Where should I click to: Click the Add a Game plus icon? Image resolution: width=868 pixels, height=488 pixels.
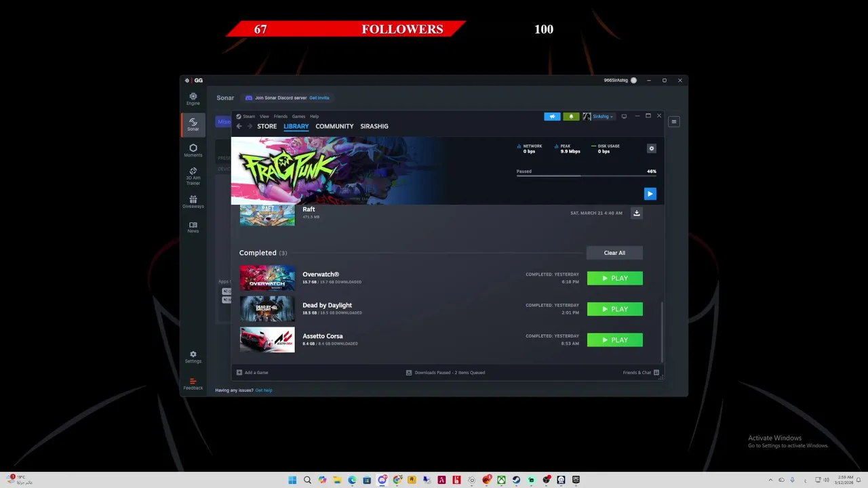(x=239, y=372)
